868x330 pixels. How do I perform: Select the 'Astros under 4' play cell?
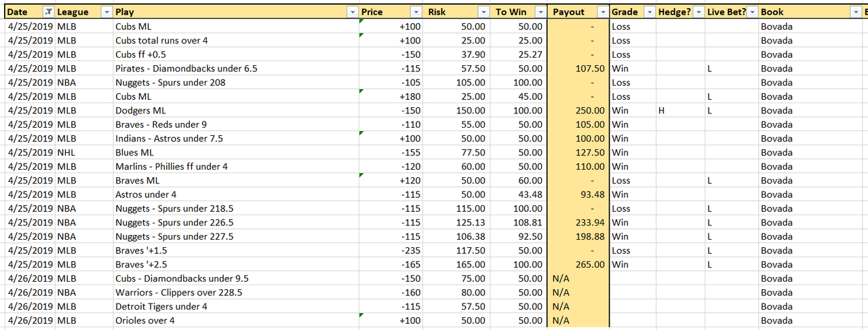click(x=236, y=195)
